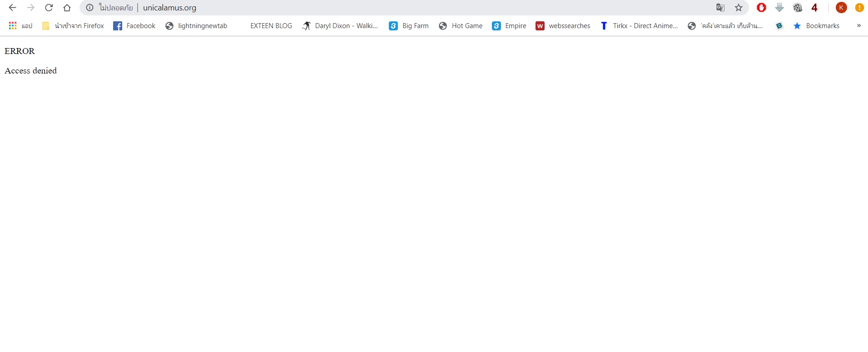Image resolution: width=868 pixels, height=352 pixels.
Task: Bookmark this page with the star
Action: click(739, 8)
